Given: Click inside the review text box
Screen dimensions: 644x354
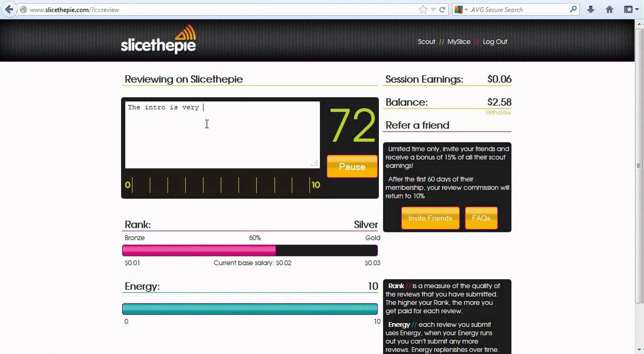Looking at the screenshot, I should pyautogui.click(x=222, y=135).
